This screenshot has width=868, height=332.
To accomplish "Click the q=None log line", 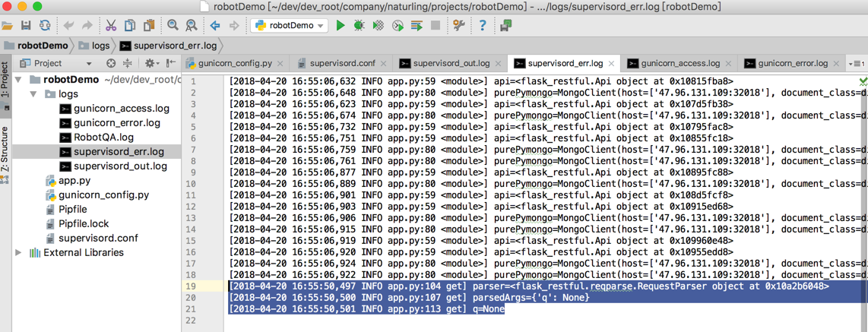I will pyautogui.click(x=367, y=309).
